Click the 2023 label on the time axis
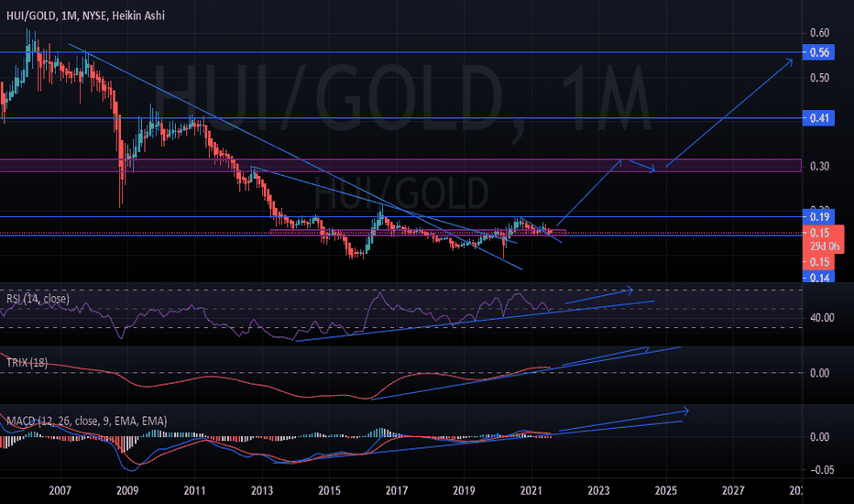The height and width of the screenshot is (504, 854). [x=598, y=490]
